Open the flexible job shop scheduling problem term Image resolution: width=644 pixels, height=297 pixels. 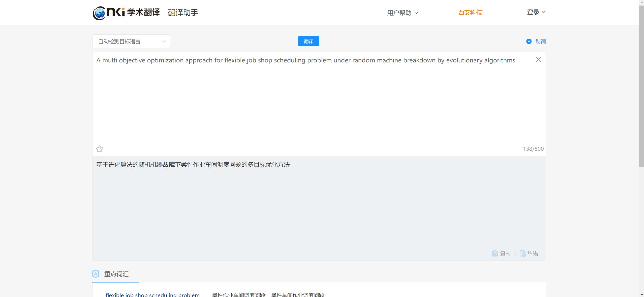click(x=153, y=295)
